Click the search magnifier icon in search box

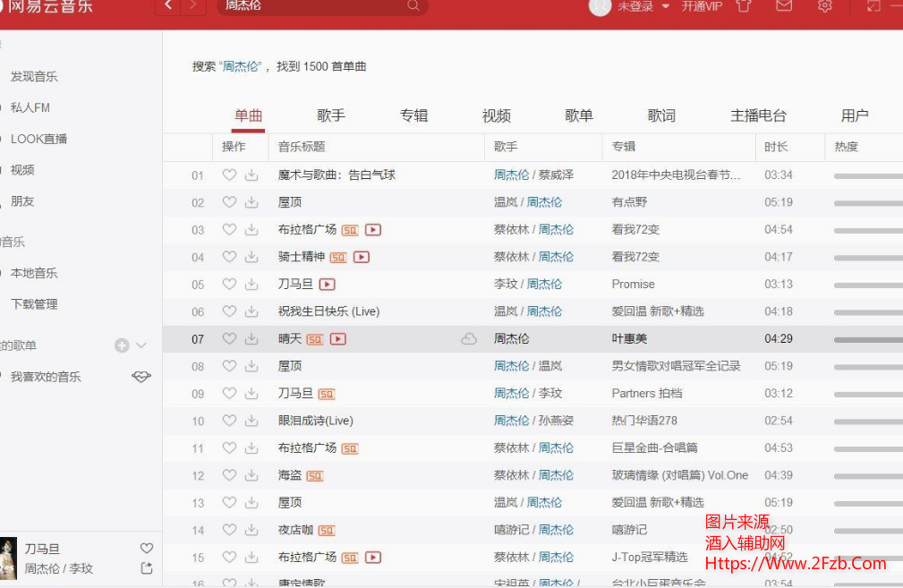pos(413,6)
